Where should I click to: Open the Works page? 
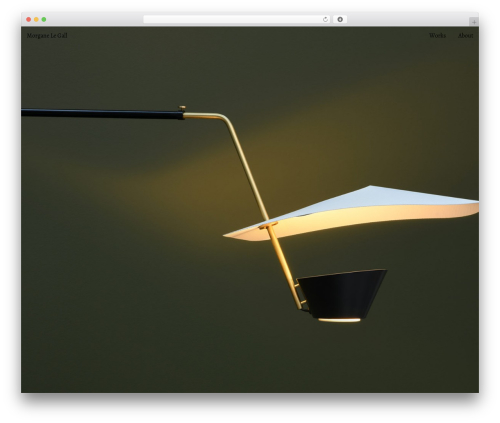(x=437, y=35)
